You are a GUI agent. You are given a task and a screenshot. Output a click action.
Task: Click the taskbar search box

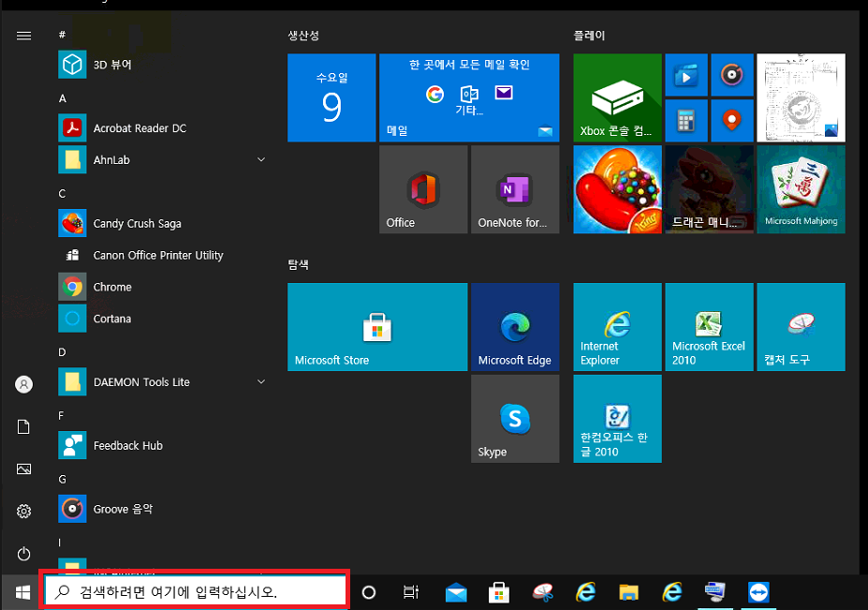pyautogui.click(x=195, y=591)
